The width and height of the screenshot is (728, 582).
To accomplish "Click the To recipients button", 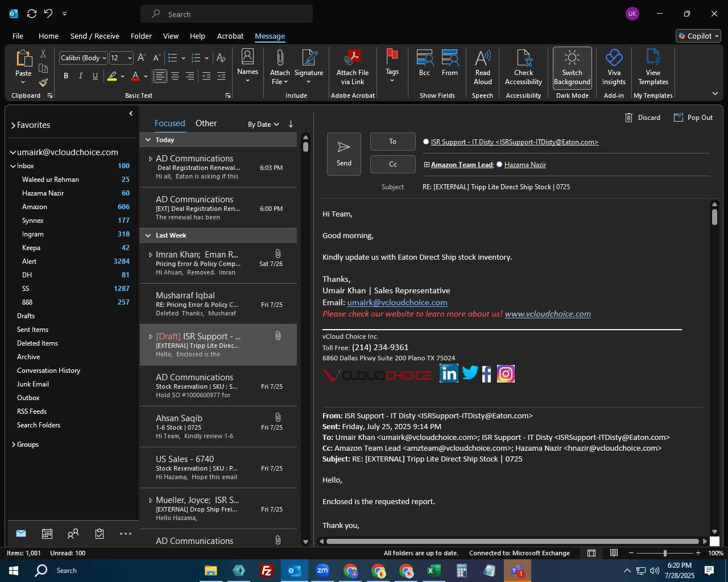I will pos(393,142).
